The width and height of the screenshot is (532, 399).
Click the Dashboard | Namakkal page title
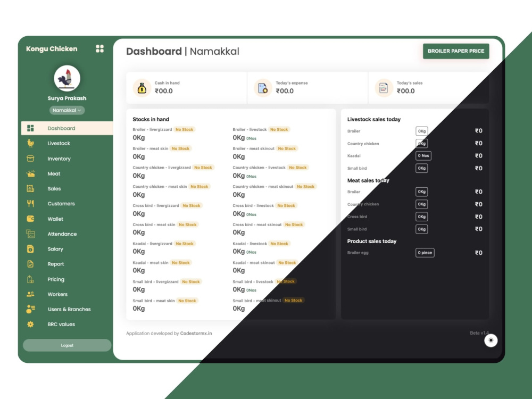click(182, 51)
